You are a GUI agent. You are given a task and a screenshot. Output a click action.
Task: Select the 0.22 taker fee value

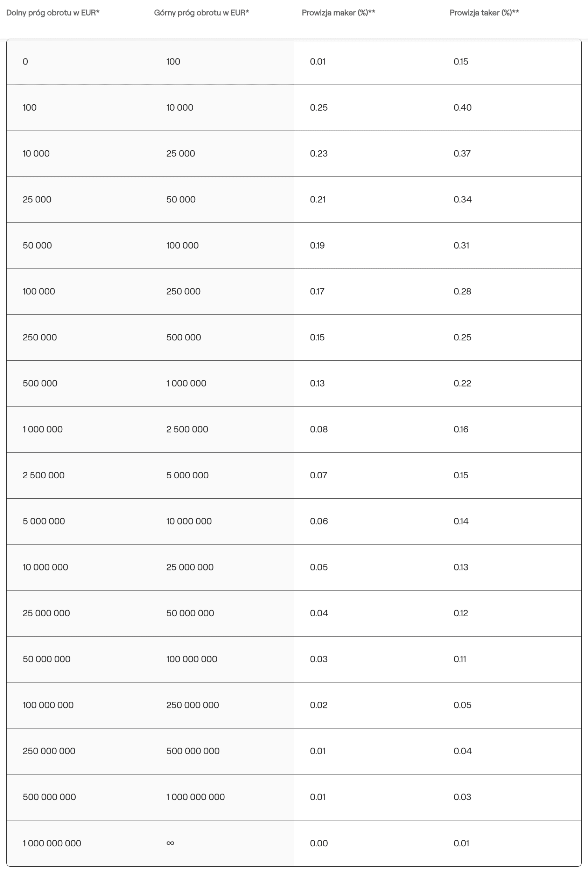462,383
